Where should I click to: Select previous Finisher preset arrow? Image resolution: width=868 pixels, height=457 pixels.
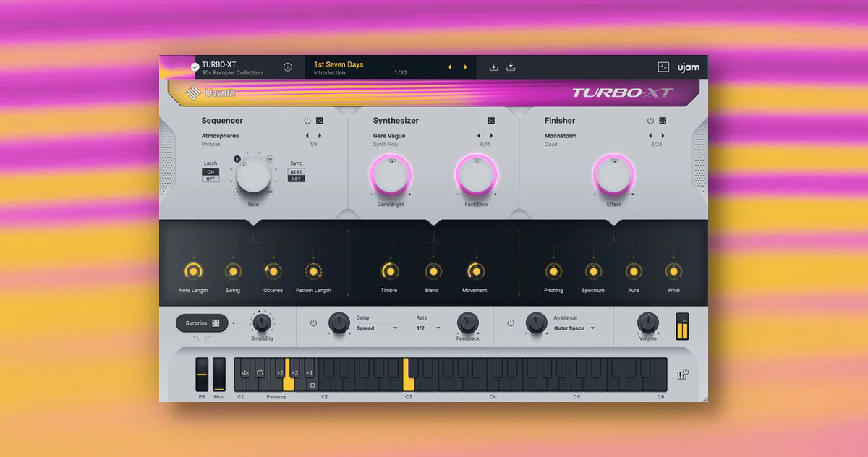pos(650,136)
